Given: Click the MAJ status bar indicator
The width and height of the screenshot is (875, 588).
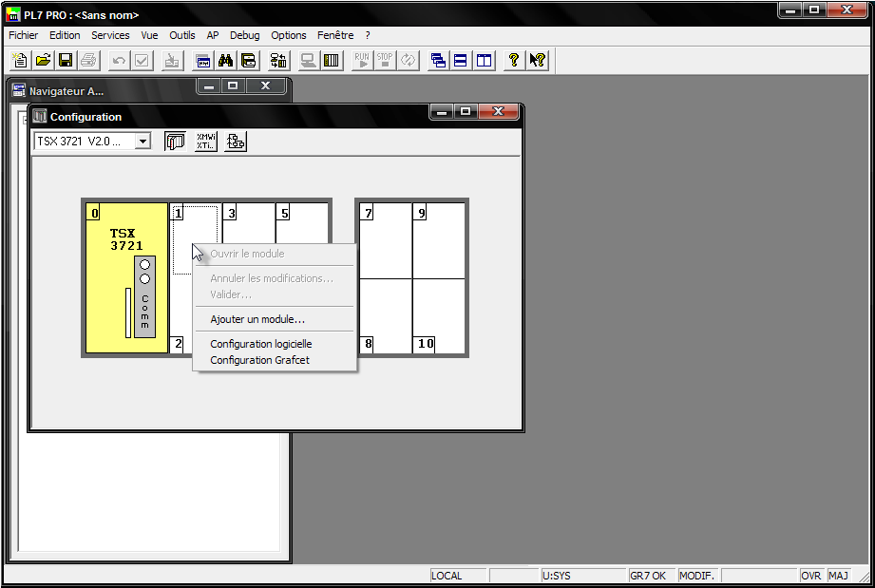Looking at the screenshot, I should coord(839,575).
